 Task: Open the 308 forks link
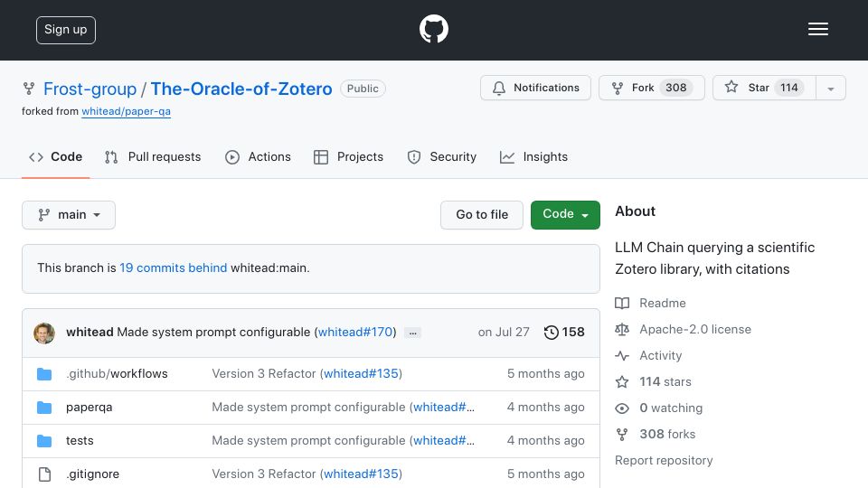[667, 435]
